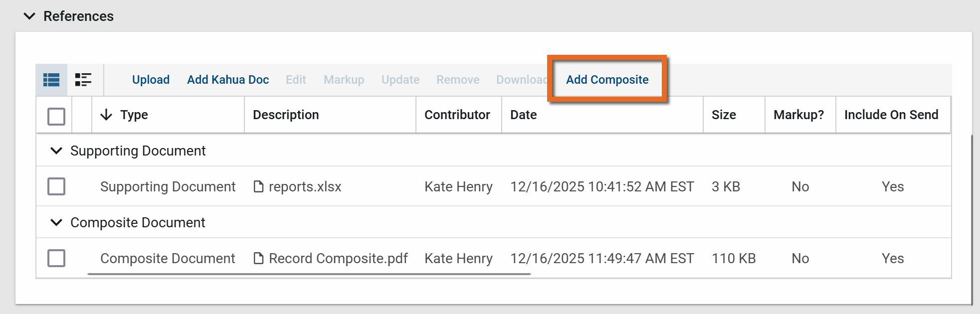Viewport: 980px width, 314px height.
Task: Click the reports.xlsx file icon
Action: 258,187
